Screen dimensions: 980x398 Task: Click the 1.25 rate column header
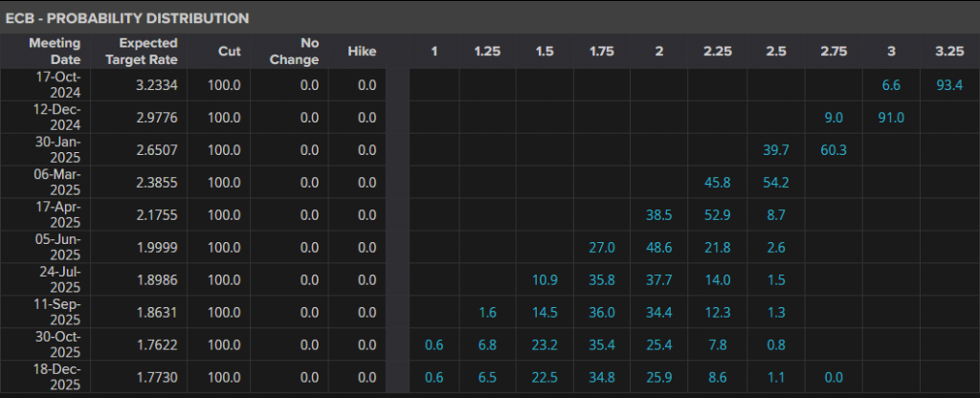point(487,52)
